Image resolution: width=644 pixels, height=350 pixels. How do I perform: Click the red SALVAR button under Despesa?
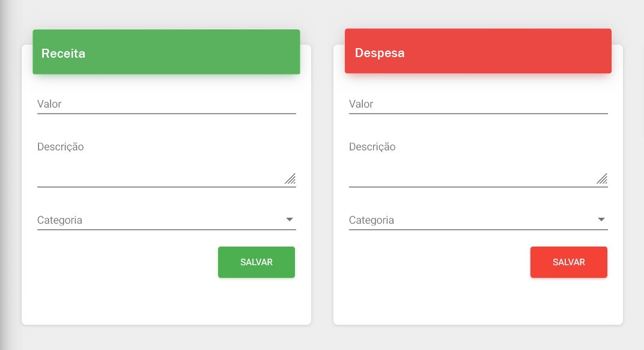[569, 262]
